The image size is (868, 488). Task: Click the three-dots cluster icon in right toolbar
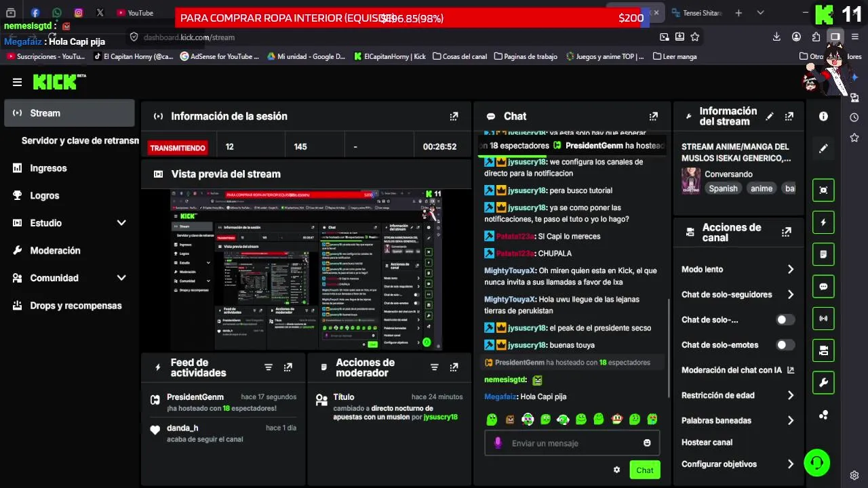coord(823,415)
